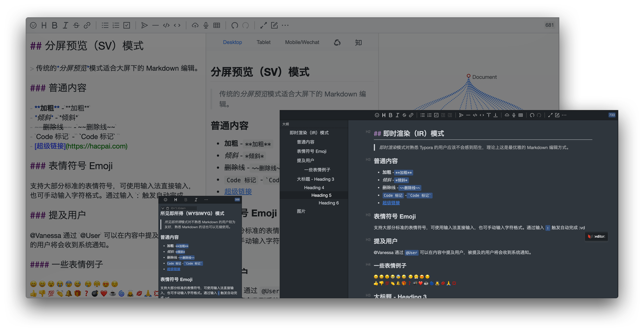Start voice recording with microphone icon in light toolbar
Screen dimensions: 644x332
(206, 25)
